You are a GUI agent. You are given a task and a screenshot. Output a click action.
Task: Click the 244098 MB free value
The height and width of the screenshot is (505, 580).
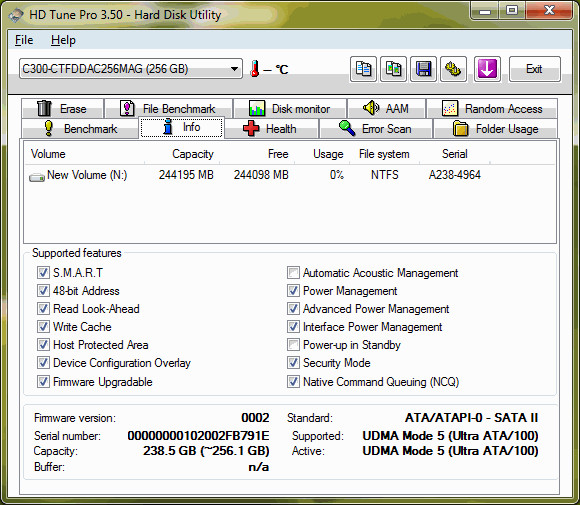point(261,175)
